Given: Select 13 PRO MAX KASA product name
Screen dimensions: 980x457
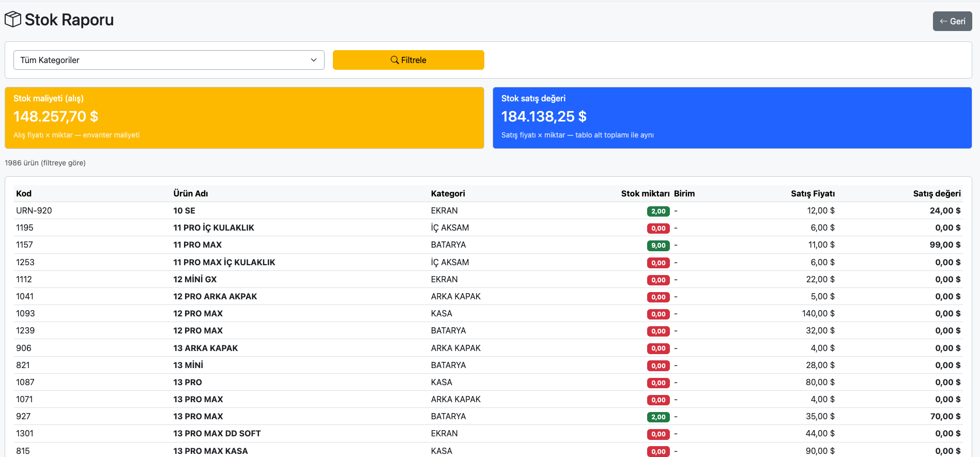Looking at the screenshot, I should tap(210, 451).
